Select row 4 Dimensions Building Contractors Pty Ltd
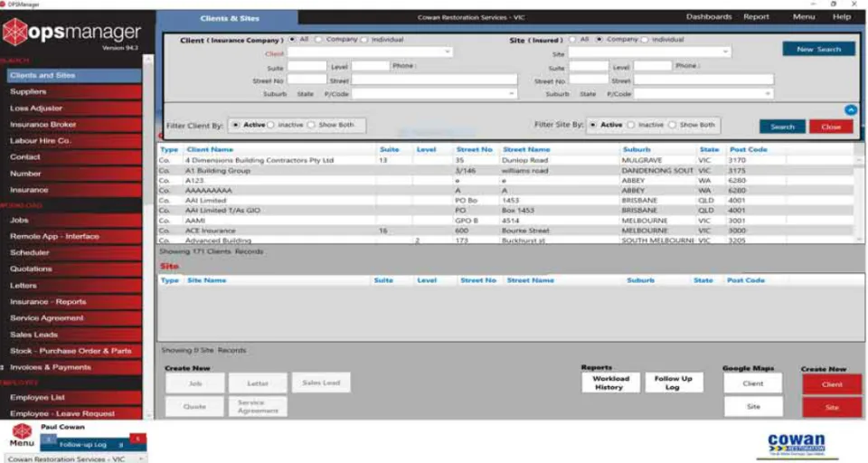The height and width of the screenshot is (463, 868). point(505,160)
